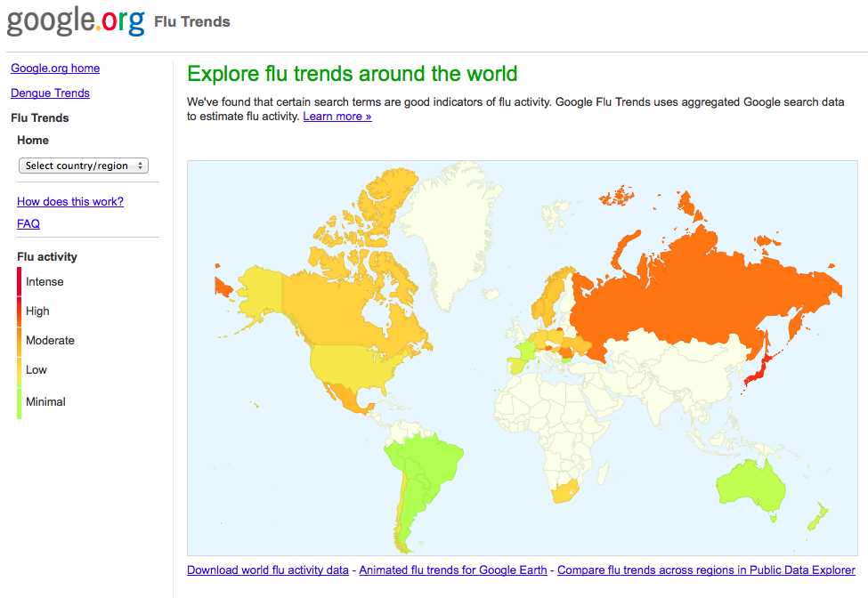Click the Explore flu trends around the world heading

pyautogui.click(x=352, y=74)
